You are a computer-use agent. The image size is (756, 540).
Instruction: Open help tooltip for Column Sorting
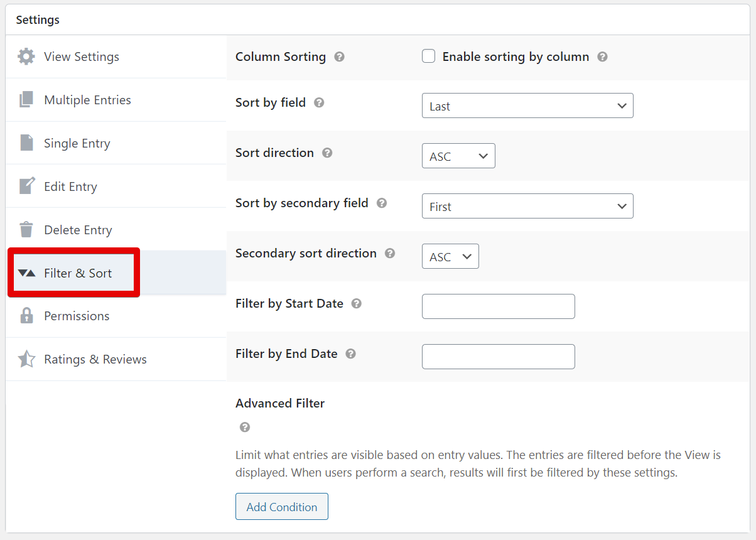pyautogui.click(x=339, y=57)
